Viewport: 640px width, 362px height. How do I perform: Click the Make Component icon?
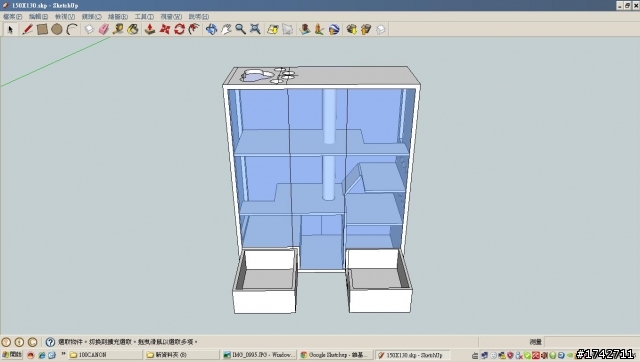pyautogui.click(x=89, y=29)
